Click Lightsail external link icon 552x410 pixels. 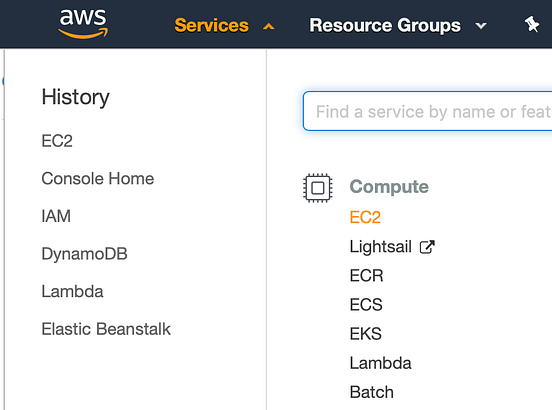click(x=427, y=247)
